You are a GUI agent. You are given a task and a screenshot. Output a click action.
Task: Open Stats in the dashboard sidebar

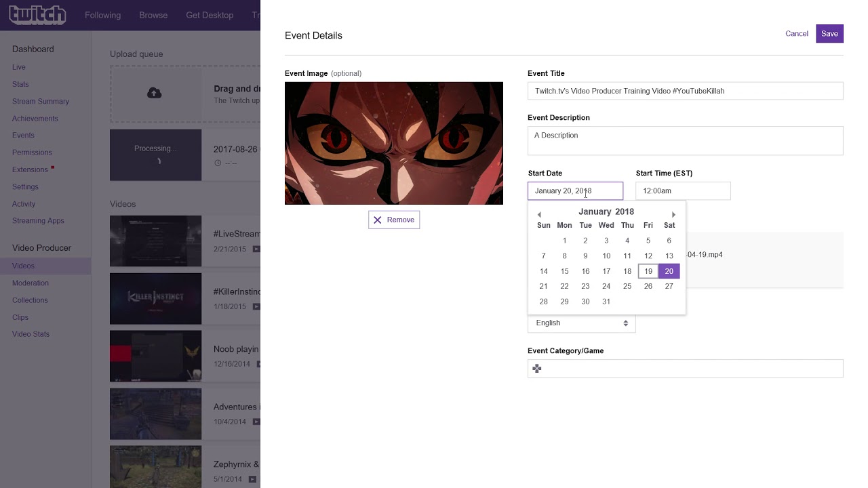20,84
